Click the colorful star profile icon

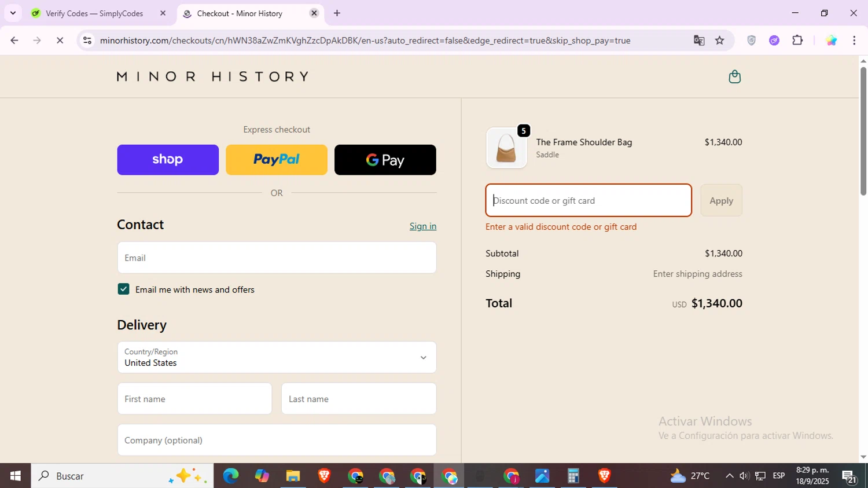(x=831, y=41)
